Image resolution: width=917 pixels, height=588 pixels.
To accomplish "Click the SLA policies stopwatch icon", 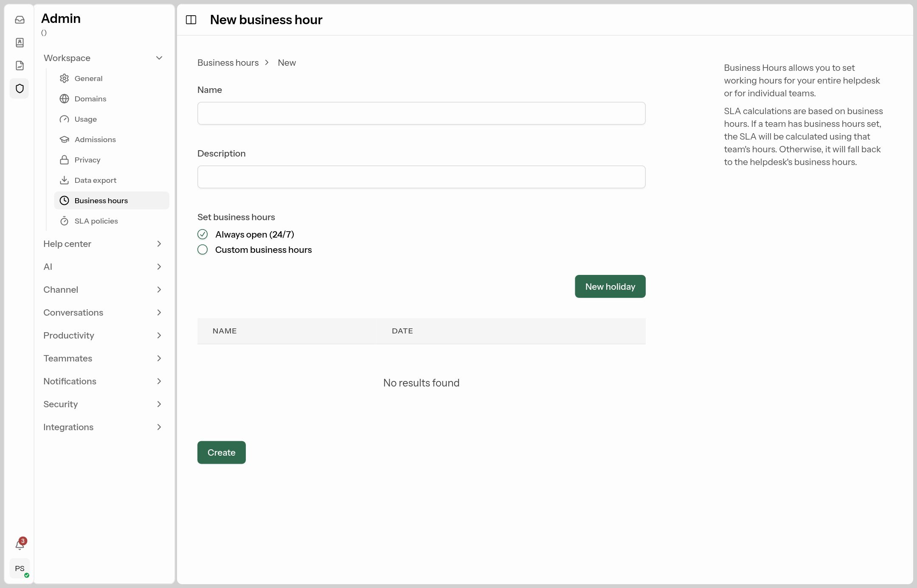I will (64, 221).
